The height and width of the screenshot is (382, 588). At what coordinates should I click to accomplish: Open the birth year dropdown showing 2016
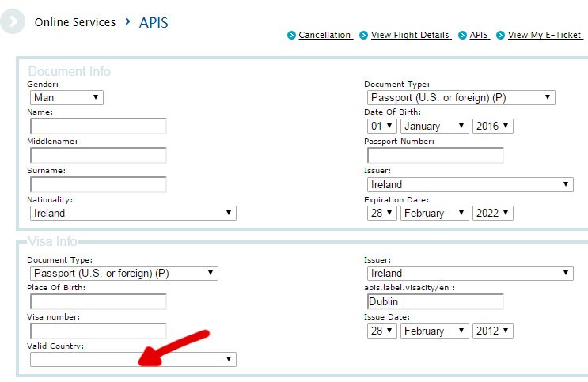tap(492, 126)
